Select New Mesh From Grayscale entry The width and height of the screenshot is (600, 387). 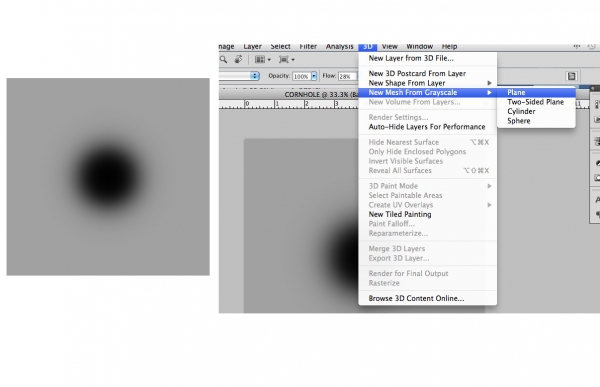[427, 92]
